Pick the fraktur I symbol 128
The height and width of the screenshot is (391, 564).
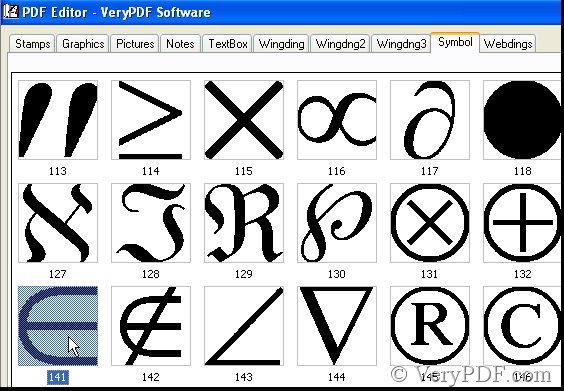click(x=151, y=223)
